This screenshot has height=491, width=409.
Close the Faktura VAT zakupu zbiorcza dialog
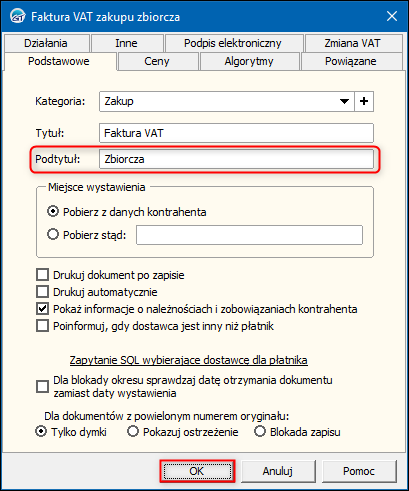point(392,16)
